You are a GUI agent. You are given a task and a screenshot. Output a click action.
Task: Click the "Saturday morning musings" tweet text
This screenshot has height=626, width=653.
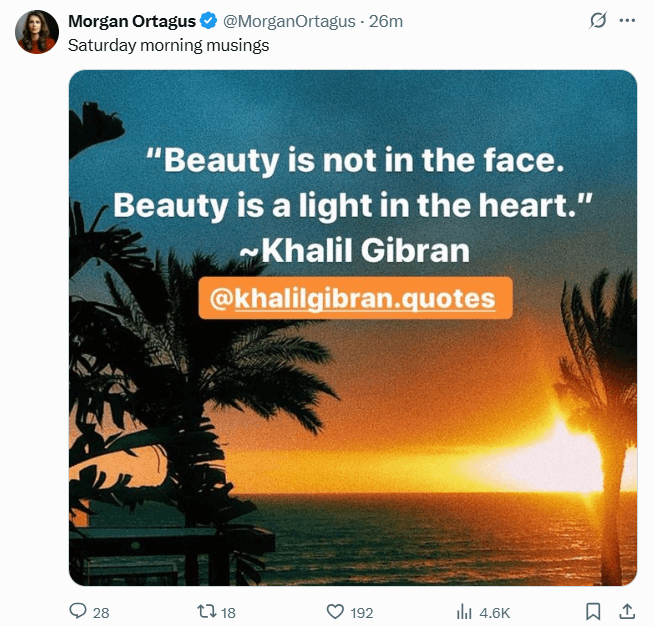click(x=168, y=45)
